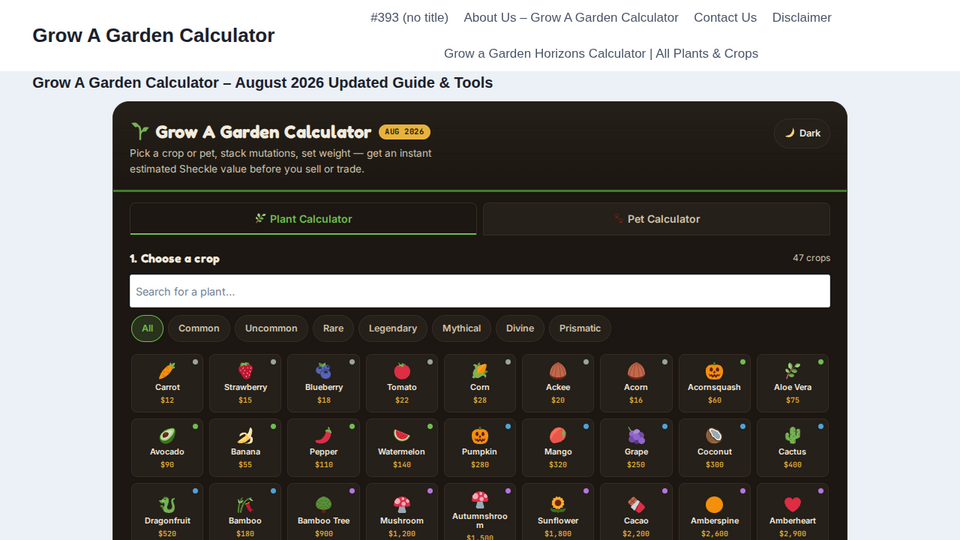
Task: Select the Dragonfruit crop
Action: point(167,513)
